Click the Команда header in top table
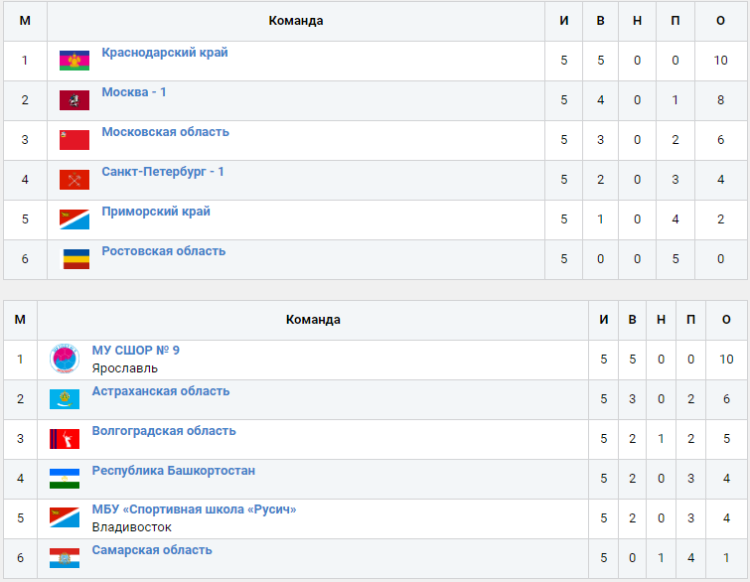 click(x=296, y=21)
